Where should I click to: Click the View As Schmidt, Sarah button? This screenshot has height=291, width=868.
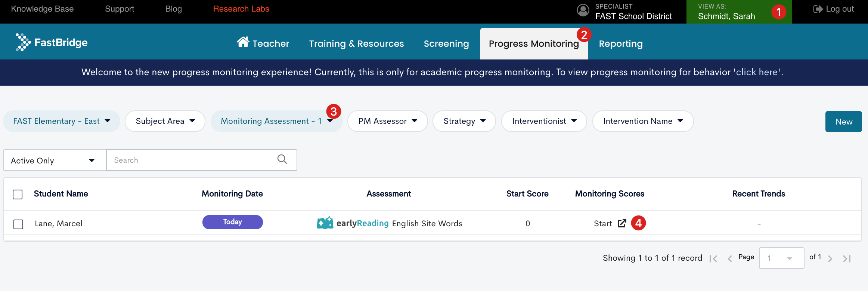point(739,12)
